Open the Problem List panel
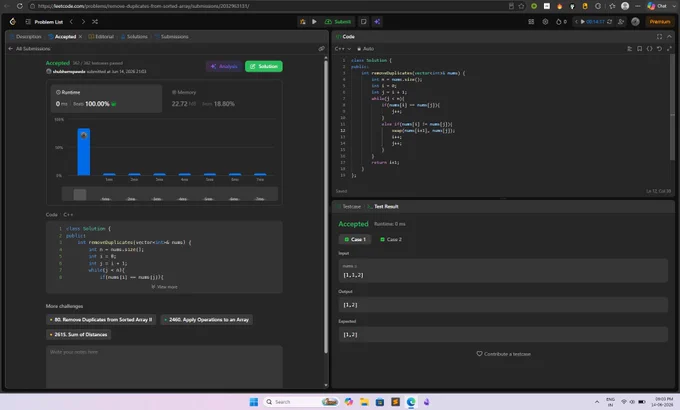Viewport: 680px width, 410px height. [x=44, y=22]
